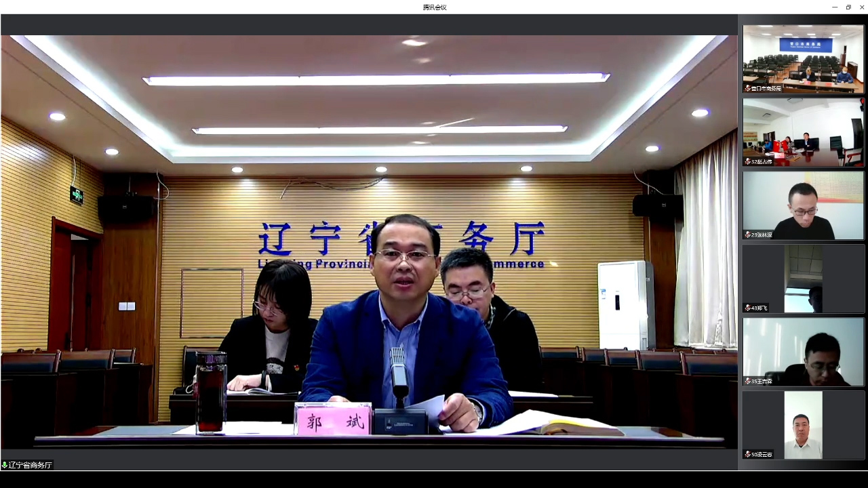Click the muted mic icon for 营口市商务局
Viewport: 868px width, 488px height.
click(747, 88)
